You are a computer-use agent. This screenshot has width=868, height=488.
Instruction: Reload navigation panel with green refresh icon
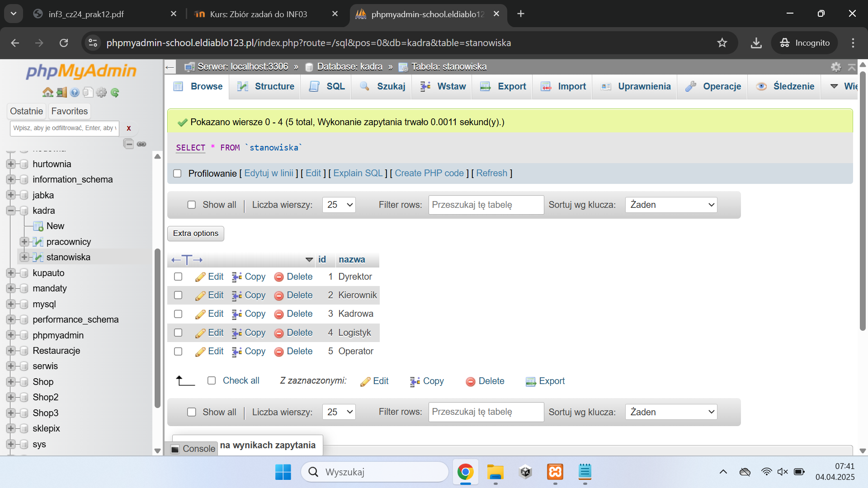tap(115, 93)
